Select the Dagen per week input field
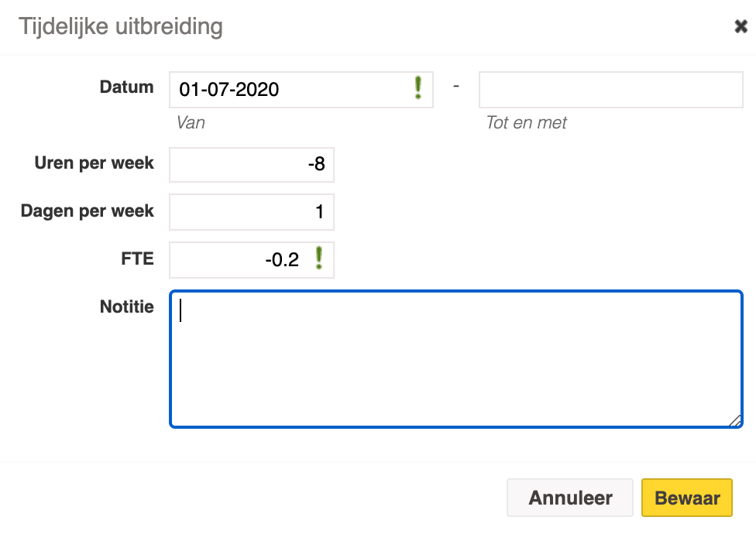 tap(251, 212)
